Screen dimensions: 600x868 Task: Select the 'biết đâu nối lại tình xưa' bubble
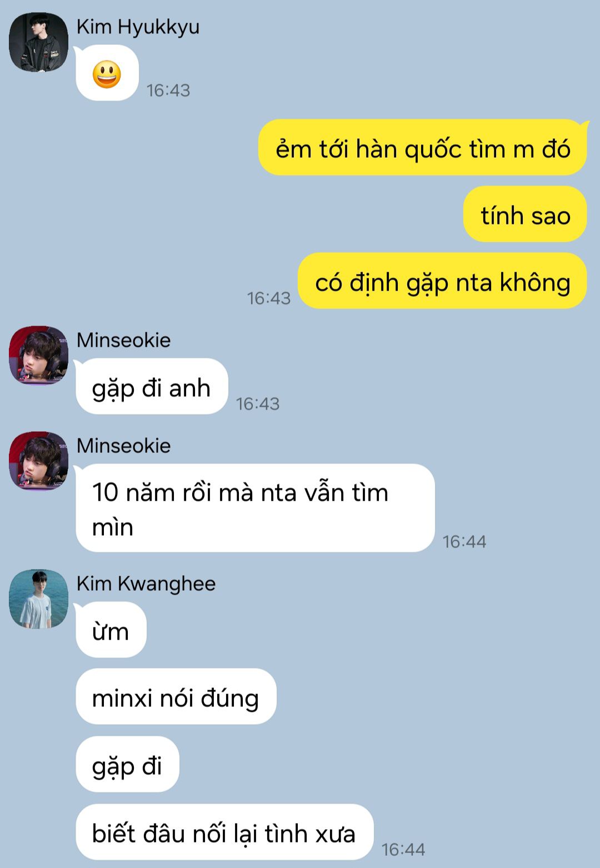[224, 832]
